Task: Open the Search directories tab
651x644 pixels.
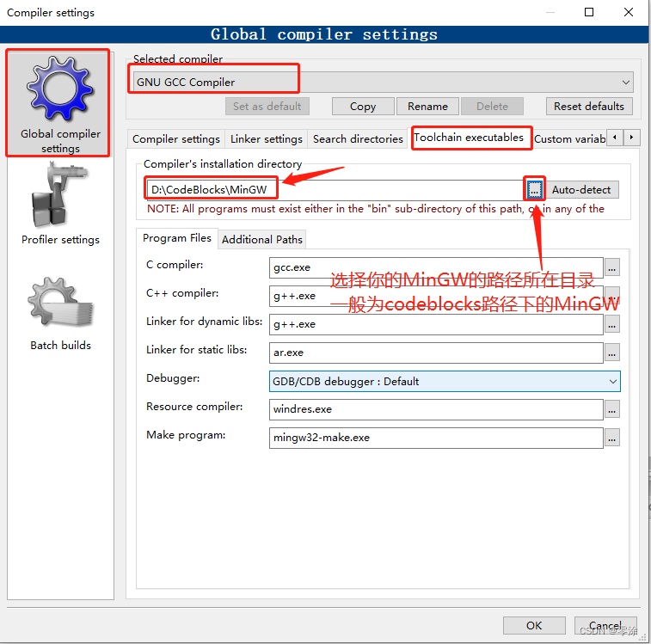Action: [358, 138]
